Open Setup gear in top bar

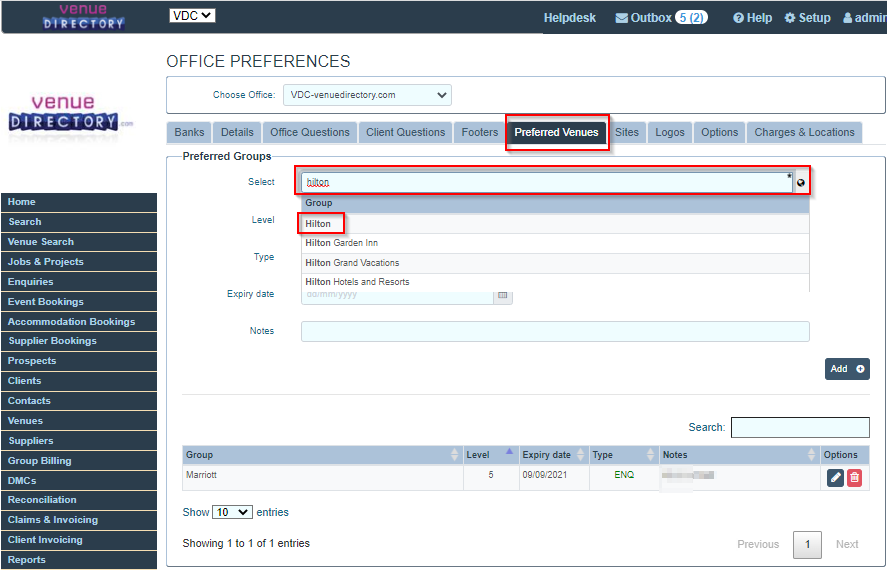coord(807,18)
